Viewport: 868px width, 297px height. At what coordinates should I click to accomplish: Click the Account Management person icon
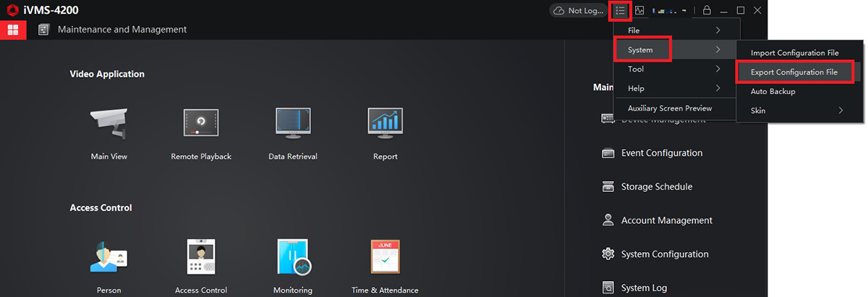pyautogui.click(x=608, y=220)
